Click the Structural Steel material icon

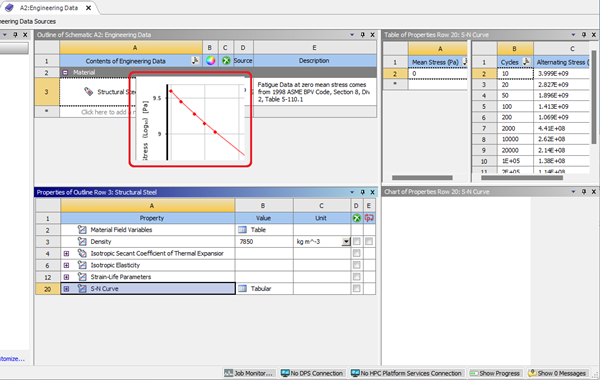point(88,92)
